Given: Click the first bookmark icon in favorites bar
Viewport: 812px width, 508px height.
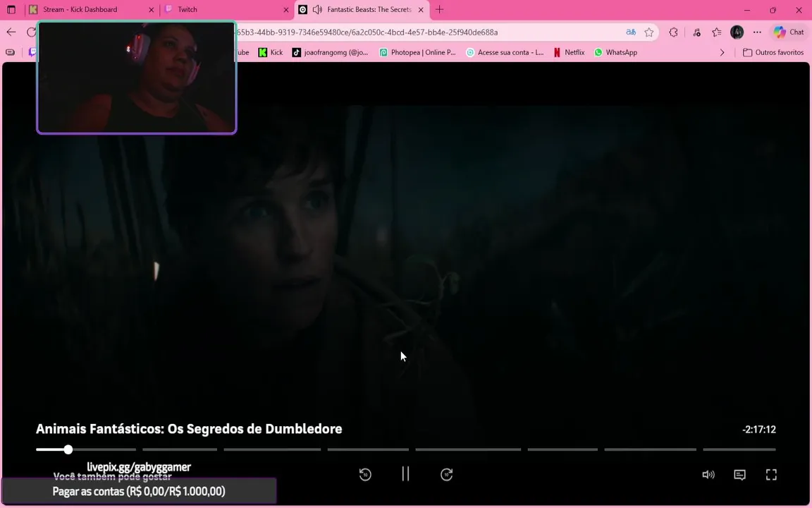Looking at the screenshot, I should click(x=11, y=52).
